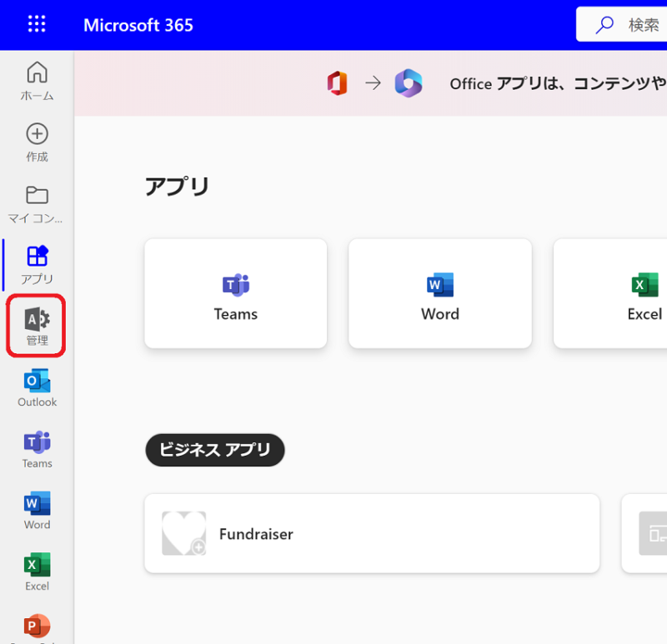Click the Microsoft 365 Copilot banner logo
This screenshot has height=644, width=667.
tap(409, 83)
